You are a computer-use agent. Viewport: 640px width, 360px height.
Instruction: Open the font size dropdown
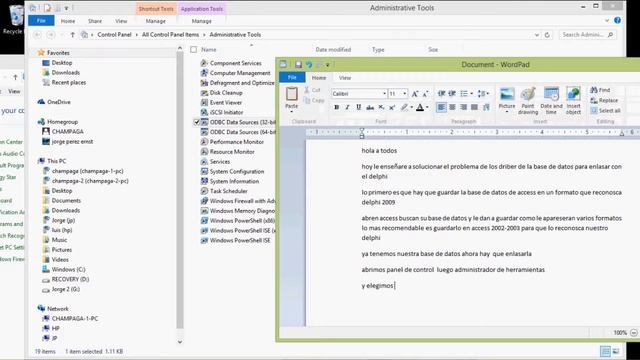[404, 94]
